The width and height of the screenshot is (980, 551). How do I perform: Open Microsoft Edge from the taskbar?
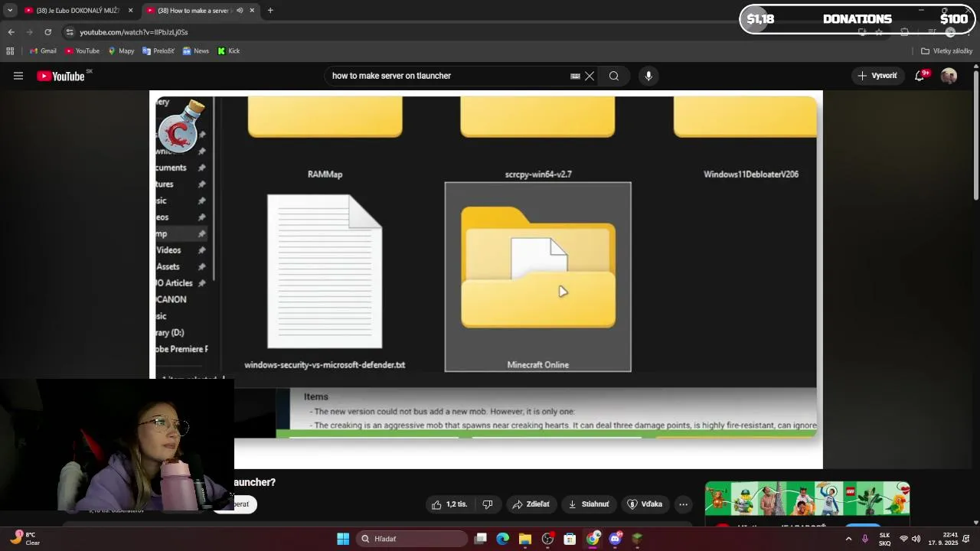coord(502,539)
